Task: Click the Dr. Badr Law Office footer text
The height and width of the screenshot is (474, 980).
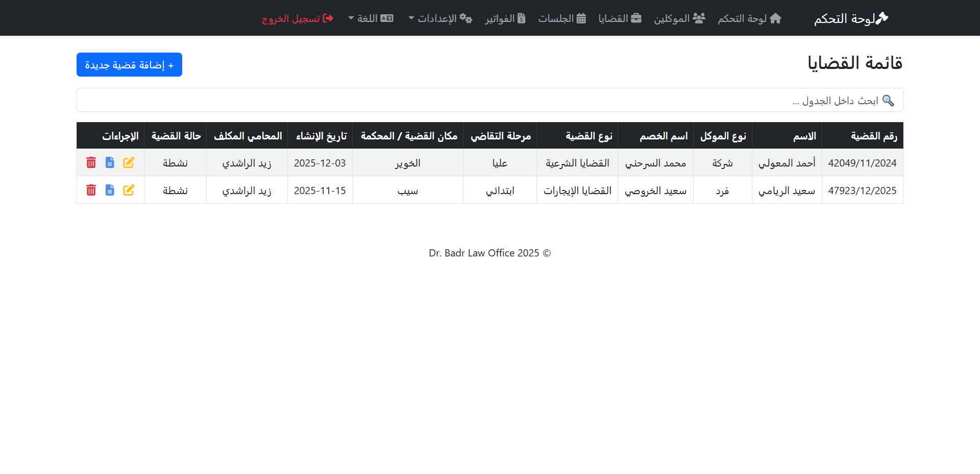Action: click(x=489, y=252)
